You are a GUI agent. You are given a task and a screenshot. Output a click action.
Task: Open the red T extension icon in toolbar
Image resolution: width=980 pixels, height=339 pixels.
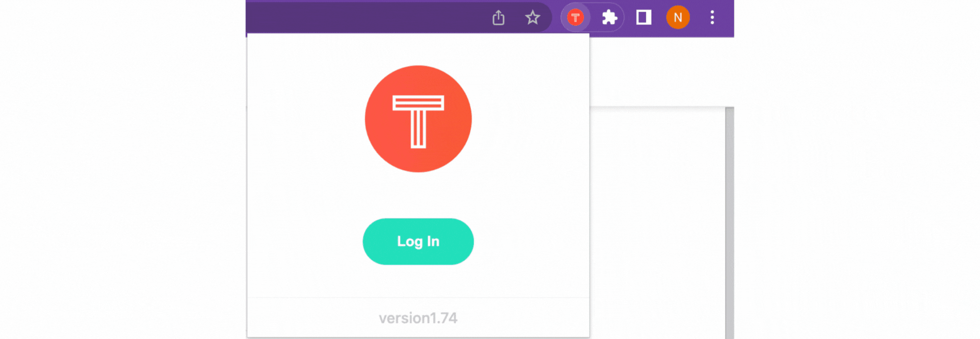click(575, 17)
